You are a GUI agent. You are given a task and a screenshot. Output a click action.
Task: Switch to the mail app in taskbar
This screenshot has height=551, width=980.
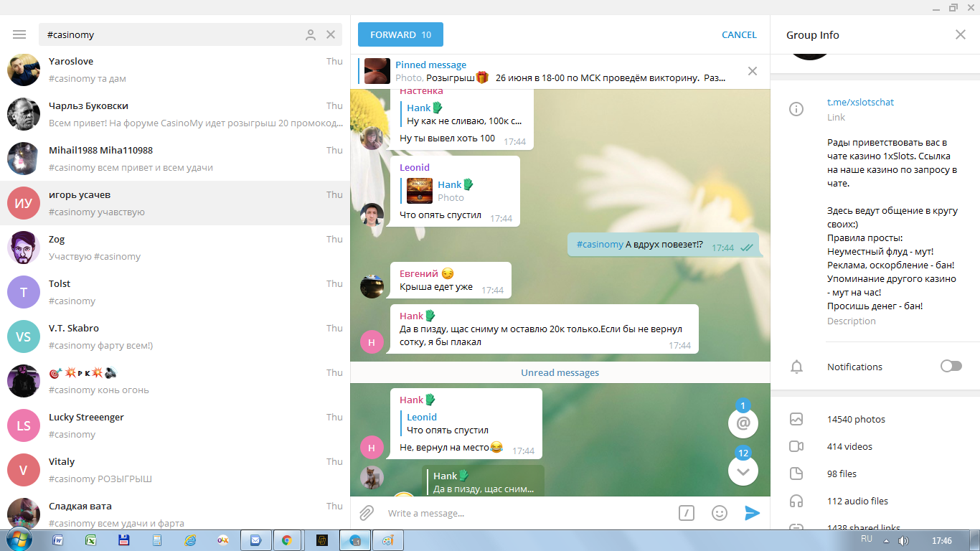coord(254,541)
